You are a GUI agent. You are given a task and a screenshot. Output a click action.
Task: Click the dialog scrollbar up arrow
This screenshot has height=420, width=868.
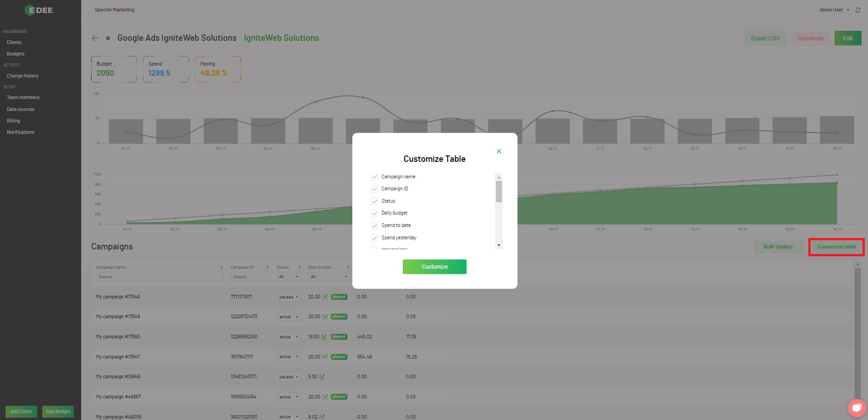point(499,177)
